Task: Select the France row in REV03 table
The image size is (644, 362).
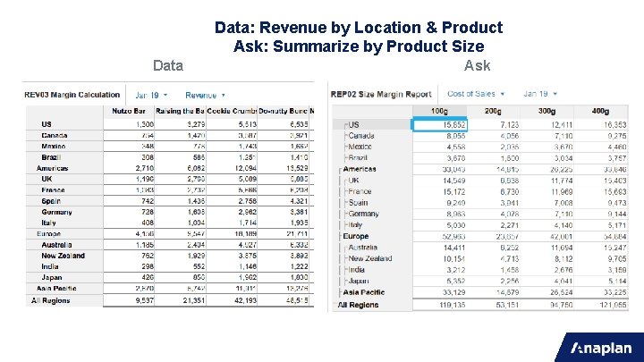Action: tap(53, 190)
